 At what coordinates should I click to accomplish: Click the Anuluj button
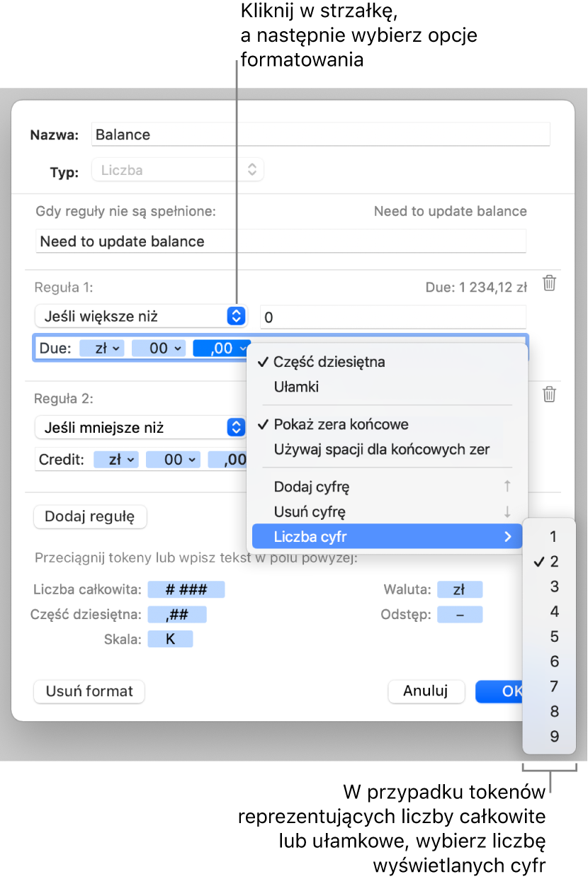426,691
